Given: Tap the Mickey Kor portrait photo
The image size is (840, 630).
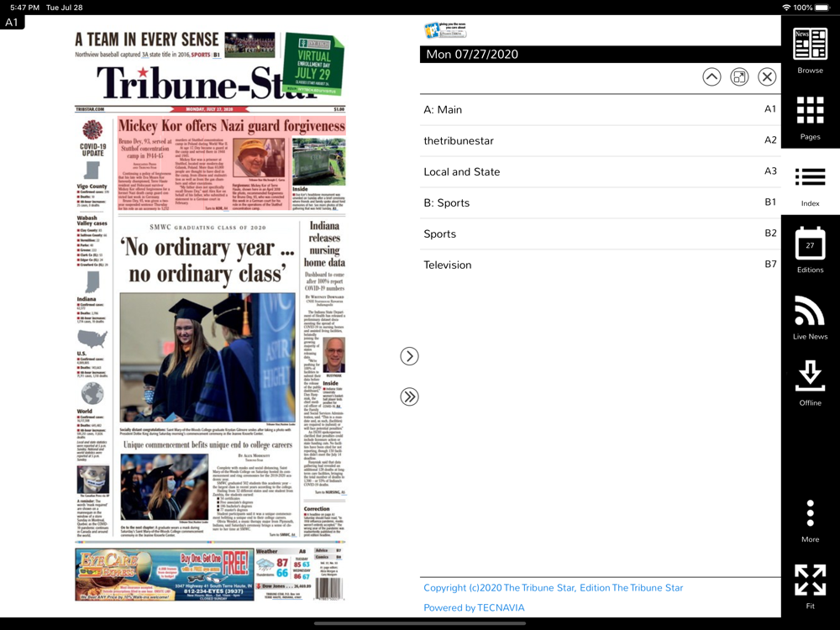Looking at the screenshot, I should click(259, 158).
